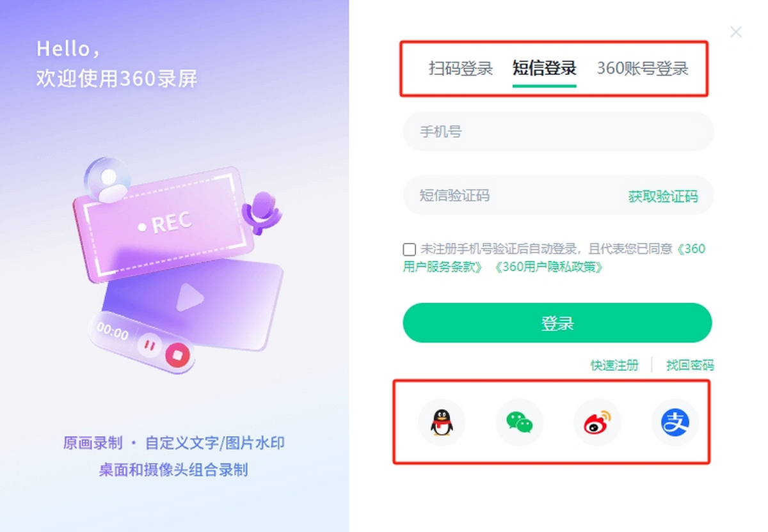Image resolution: width=768 pixels, height=532 pixels.
Task: Click 获取验证码 to request a code
Action: pyautogui.click(x=663, y=196)
